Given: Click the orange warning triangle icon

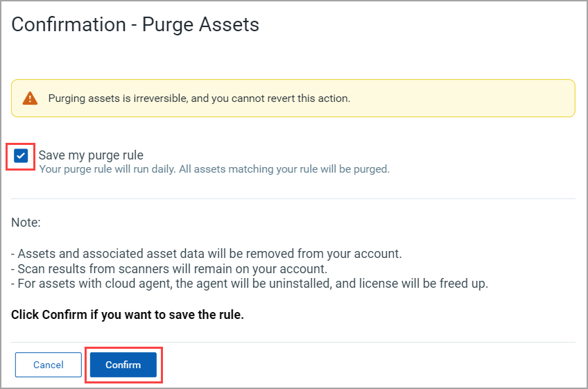Looking at the screenshot, I should 30,98.
